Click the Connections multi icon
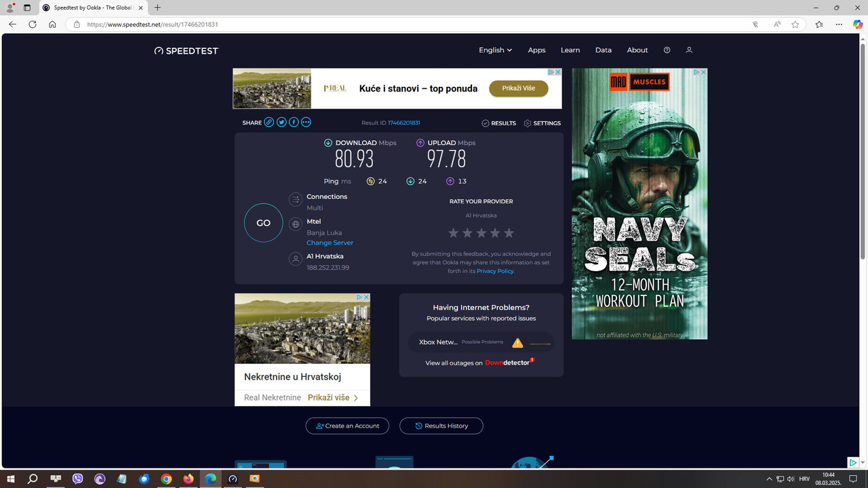 pos(295,199)
